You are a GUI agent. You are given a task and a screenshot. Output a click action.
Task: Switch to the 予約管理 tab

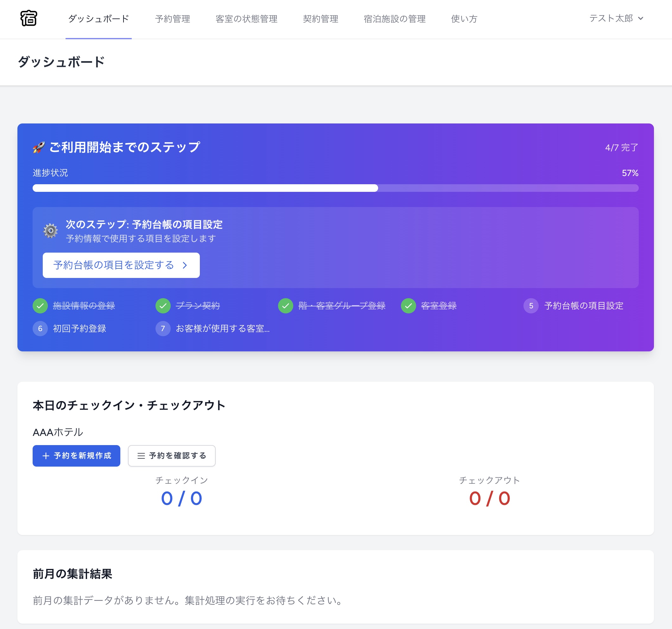[172, 19]
